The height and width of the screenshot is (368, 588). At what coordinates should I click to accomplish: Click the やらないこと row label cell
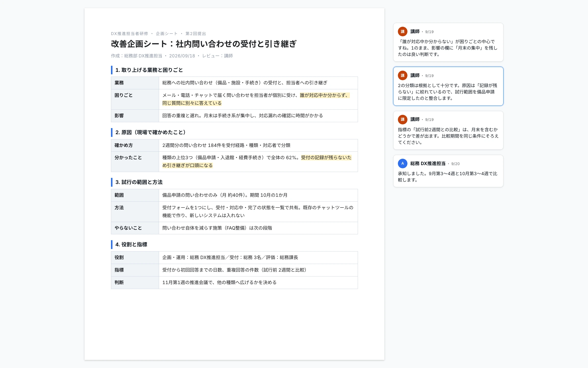tap(135, 228)
